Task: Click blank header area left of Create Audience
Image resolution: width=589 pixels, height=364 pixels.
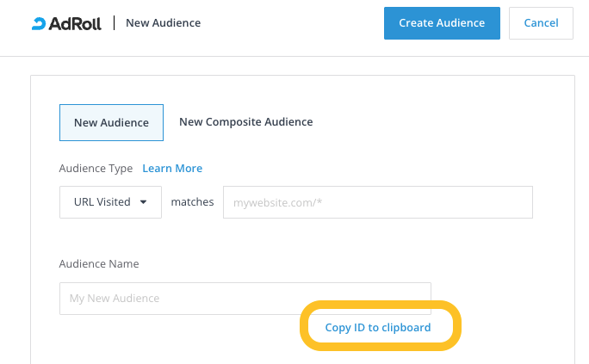Action: click(293, 23)
